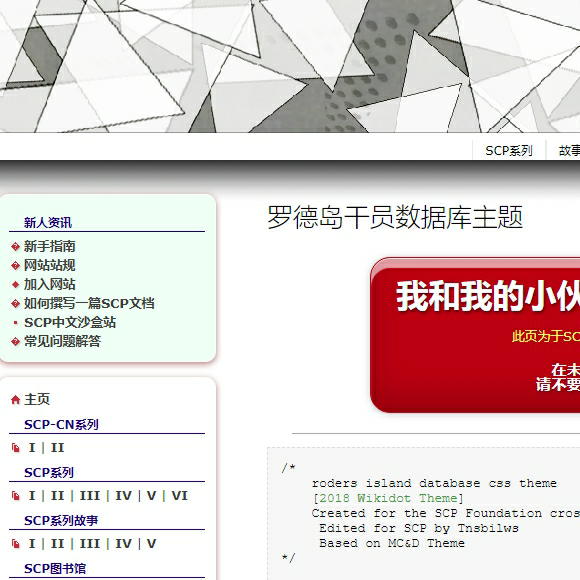Open SCP系列 series VI
580x580 pixels.
179,496
